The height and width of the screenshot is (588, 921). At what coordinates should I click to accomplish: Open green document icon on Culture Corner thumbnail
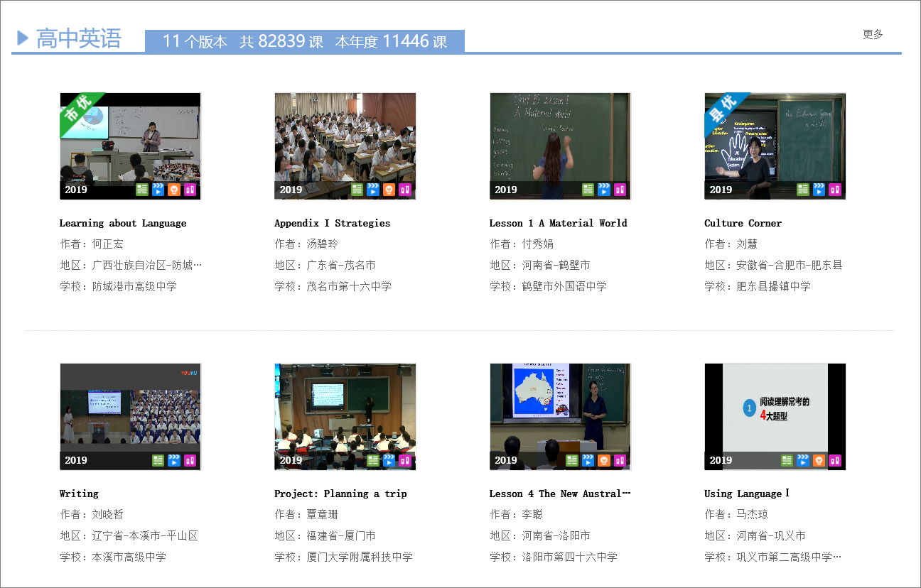click(802, 190)
